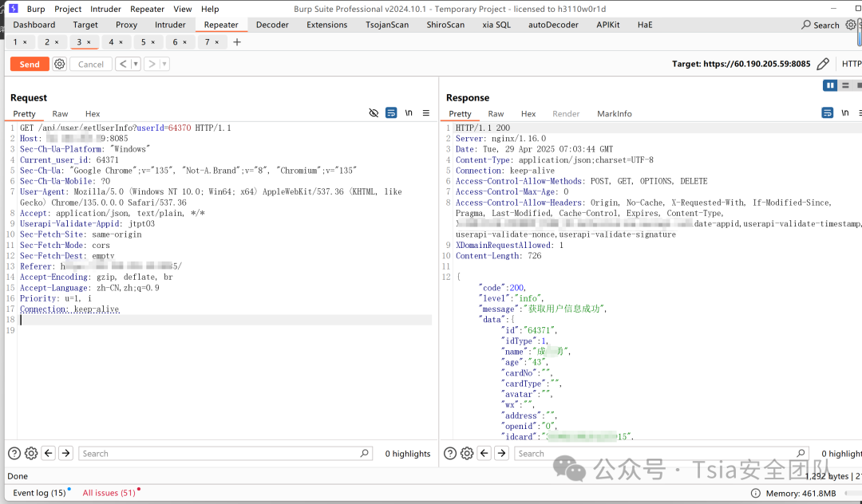Close Repeater tab 1

pos(25,42)
